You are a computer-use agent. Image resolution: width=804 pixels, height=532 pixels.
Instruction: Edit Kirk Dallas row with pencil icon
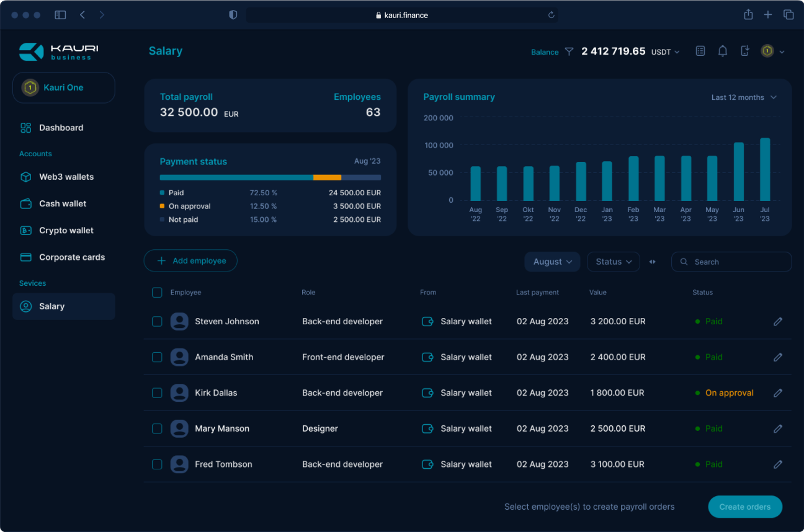pyautogui.click(x=778, y=393)
